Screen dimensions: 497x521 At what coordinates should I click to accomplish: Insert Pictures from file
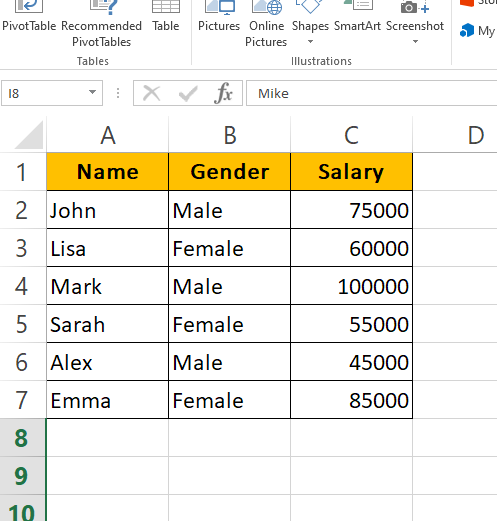click(219, 17)
